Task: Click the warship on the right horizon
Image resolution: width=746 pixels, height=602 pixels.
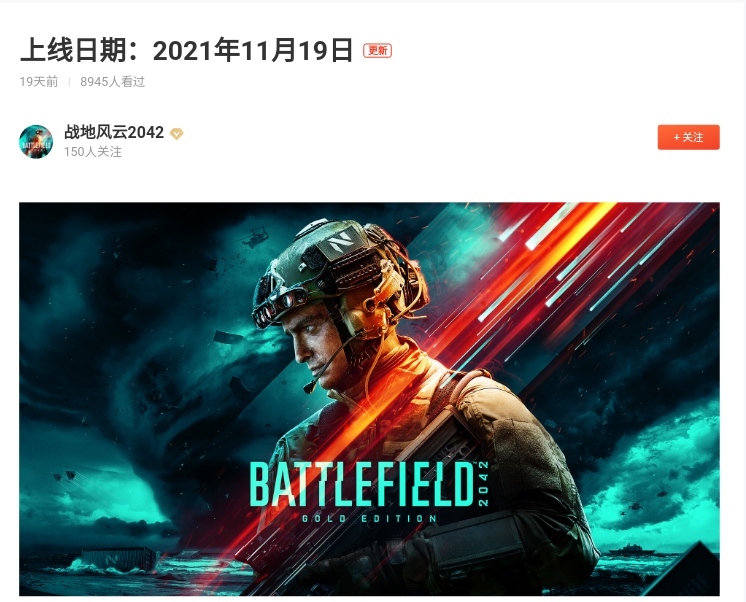Action: [x=637, y=550]
